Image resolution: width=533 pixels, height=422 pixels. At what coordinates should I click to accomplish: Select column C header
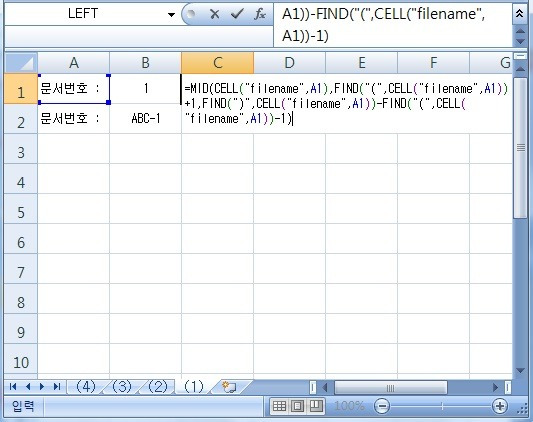click(218, 63)
